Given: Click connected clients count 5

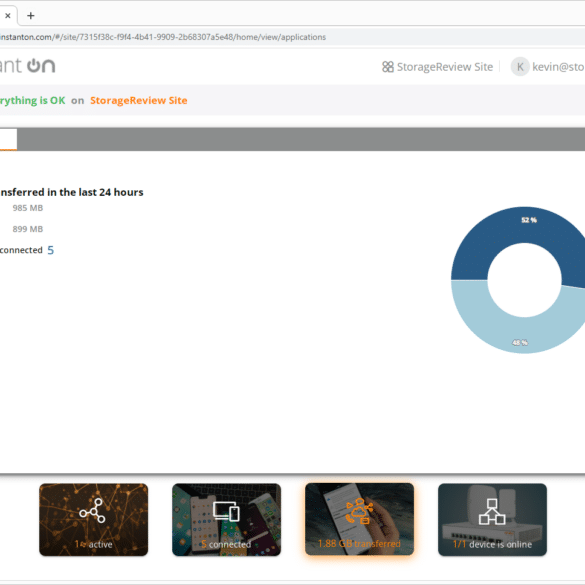Looking at the screenshot, I should tap(50, 250).
